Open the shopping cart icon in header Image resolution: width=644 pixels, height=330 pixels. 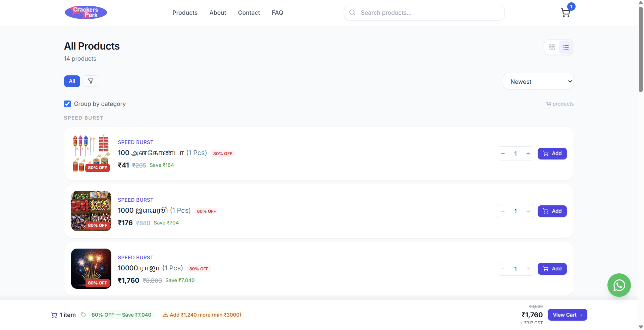tap(566, 13)
